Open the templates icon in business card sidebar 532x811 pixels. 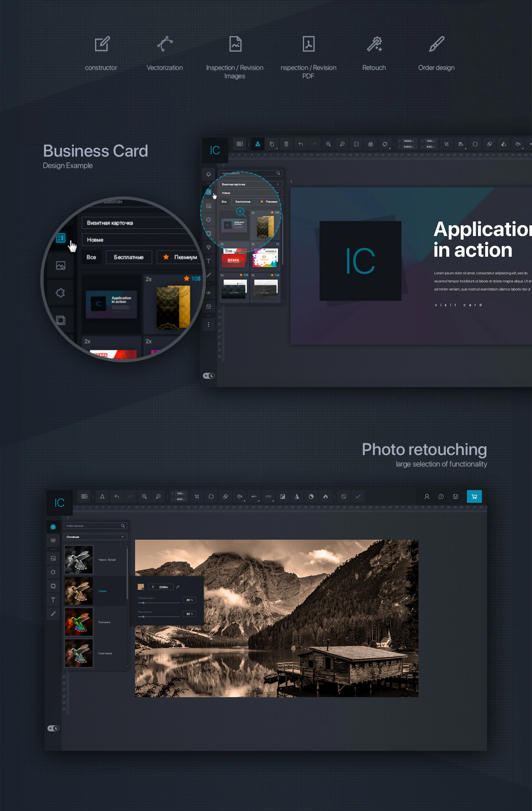pos(209,192)
